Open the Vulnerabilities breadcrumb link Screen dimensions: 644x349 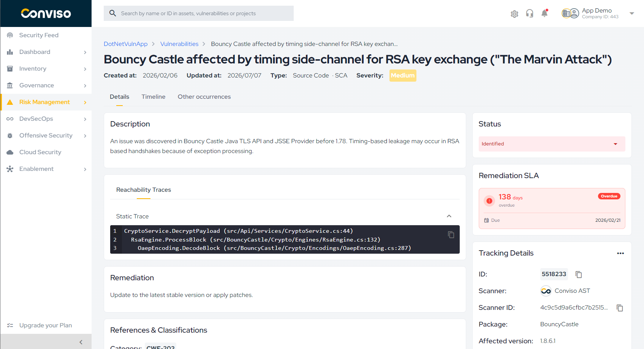click(x=179, y=44)
